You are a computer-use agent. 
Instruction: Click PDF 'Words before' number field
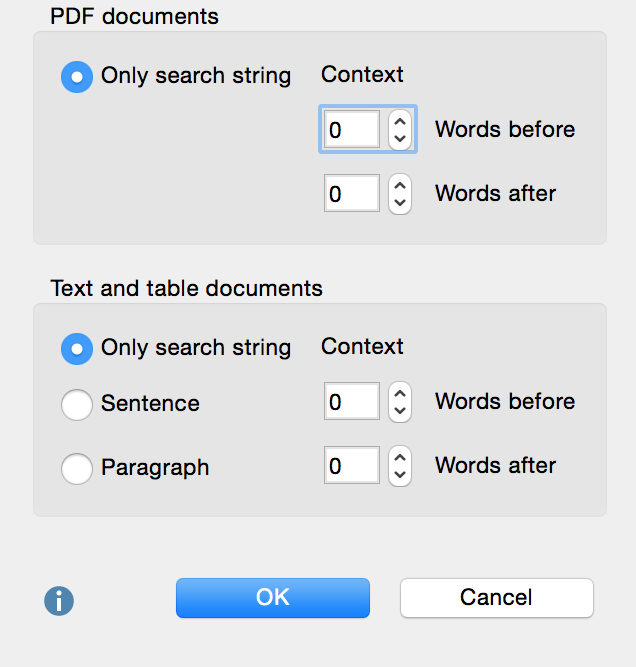[x=352, y=130]
